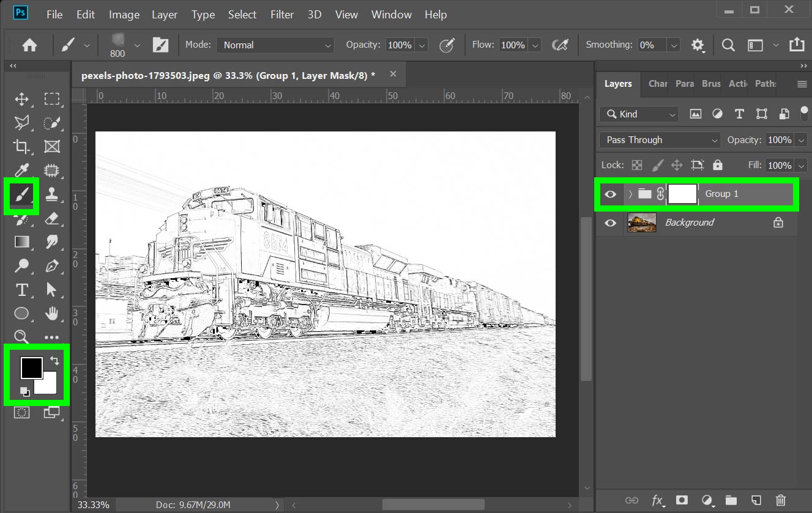Reset to default foreground and background colors

24,391
